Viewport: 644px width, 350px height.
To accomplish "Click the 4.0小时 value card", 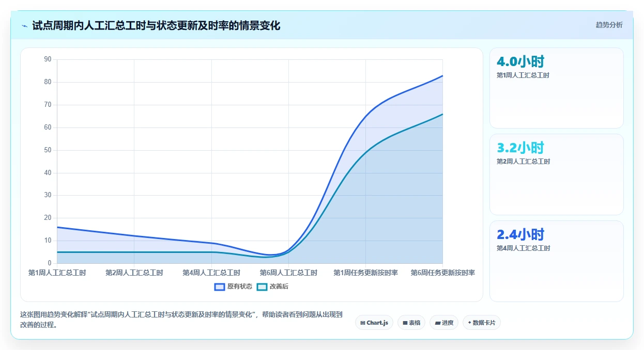I will point(557,88).
